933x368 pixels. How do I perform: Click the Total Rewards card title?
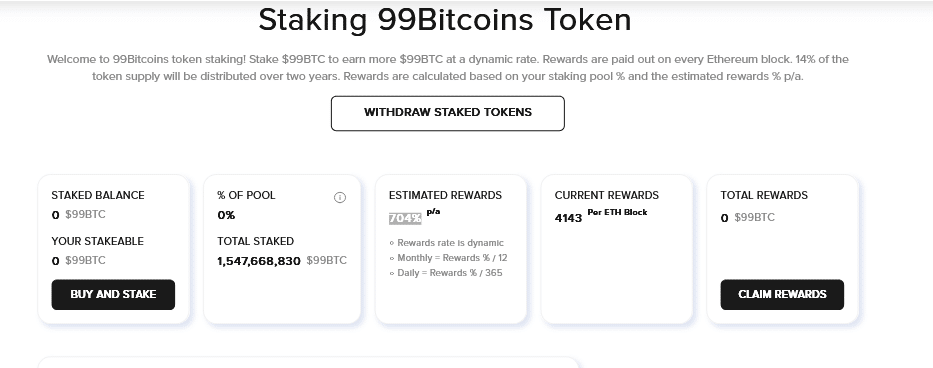click(764, 195)
